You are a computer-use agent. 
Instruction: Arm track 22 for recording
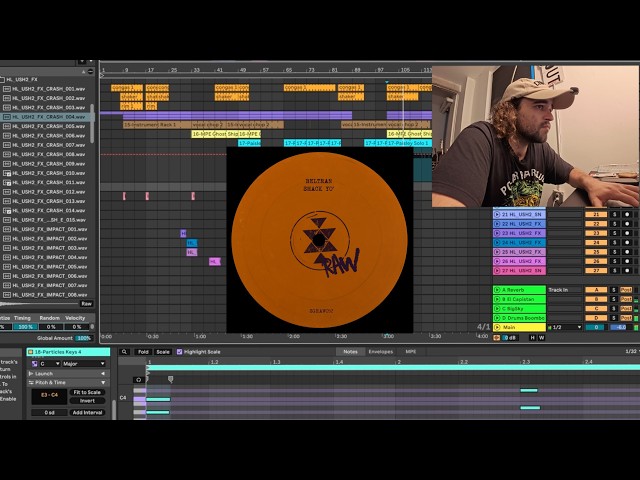pos(627,224)
